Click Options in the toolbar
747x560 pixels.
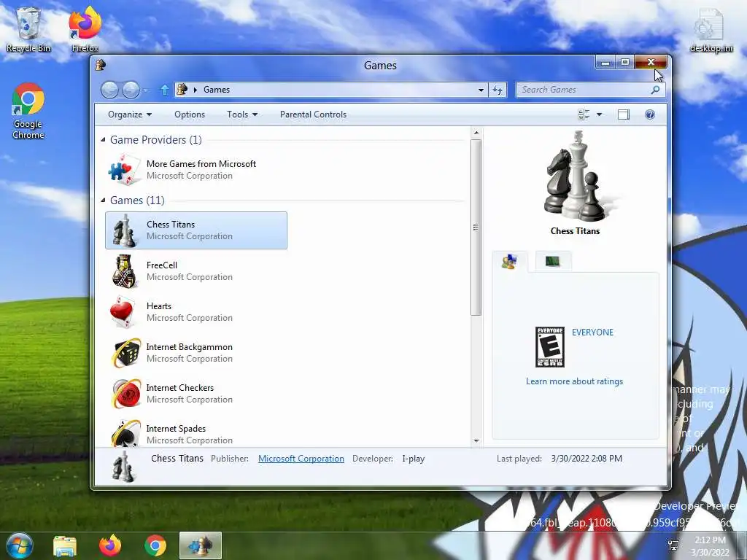(190, 114)
